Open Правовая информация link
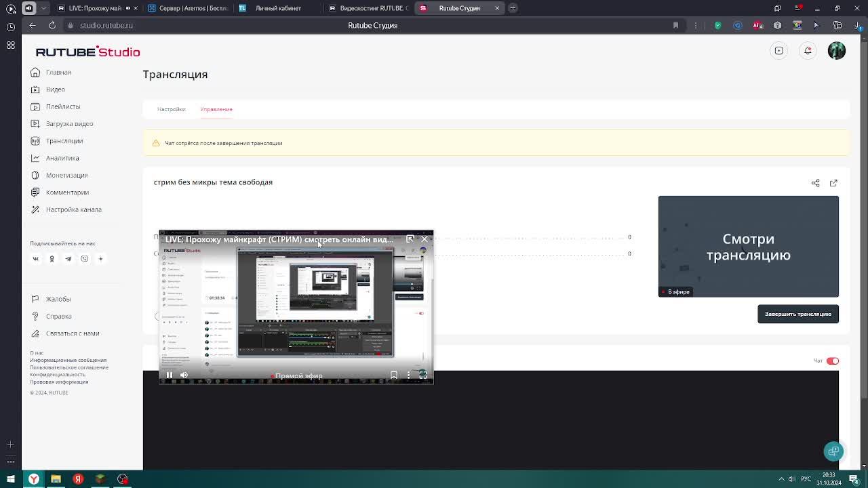Viewport: 868px width, 488px height. (59, 382)
